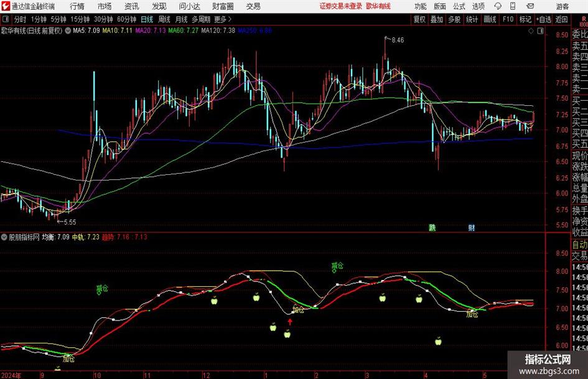This screenshot has width=588, height=379.
Task: Click the 返回 back button
Action: 561,19
